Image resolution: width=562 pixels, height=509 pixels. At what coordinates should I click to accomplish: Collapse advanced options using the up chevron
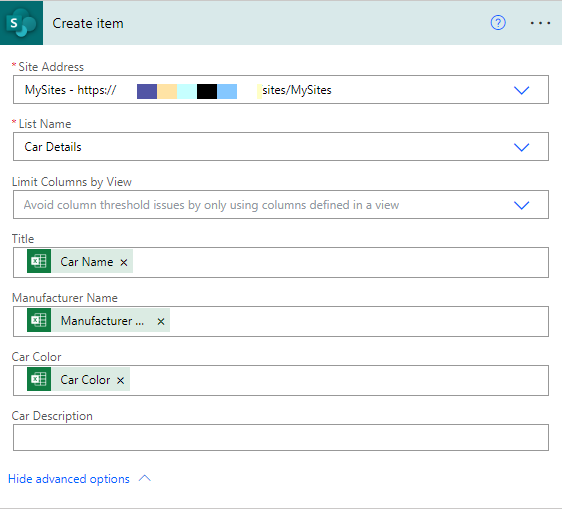(x=145, y=478)
